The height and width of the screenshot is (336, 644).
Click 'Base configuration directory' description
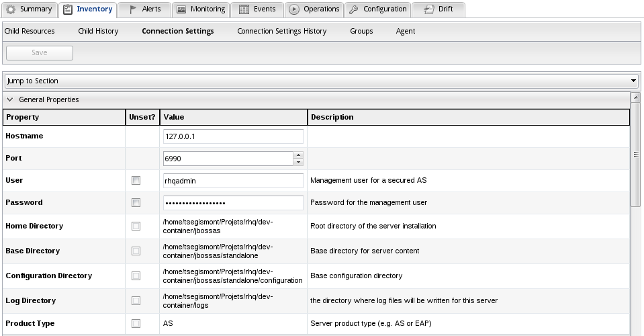tap(356, 276)
